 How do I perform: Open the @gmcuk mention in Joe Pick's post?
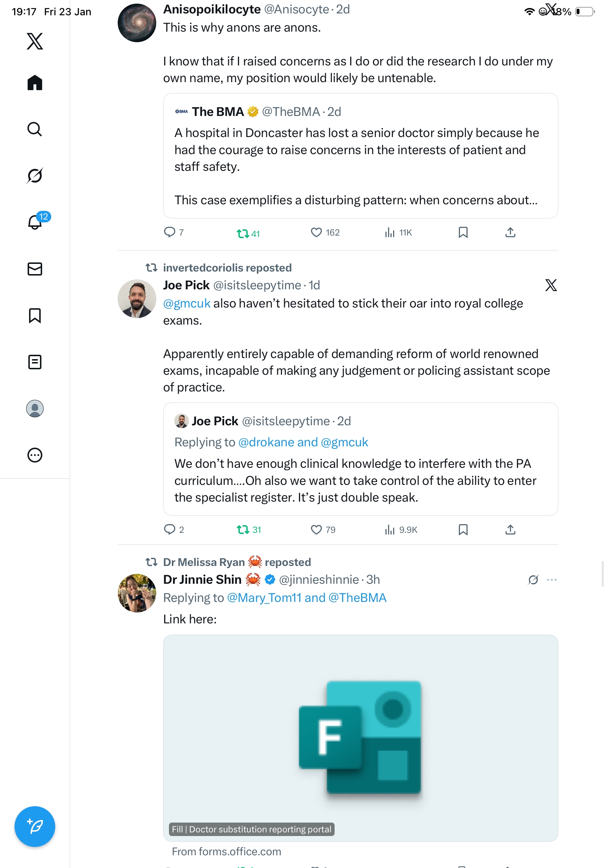(x=187, y=303)
